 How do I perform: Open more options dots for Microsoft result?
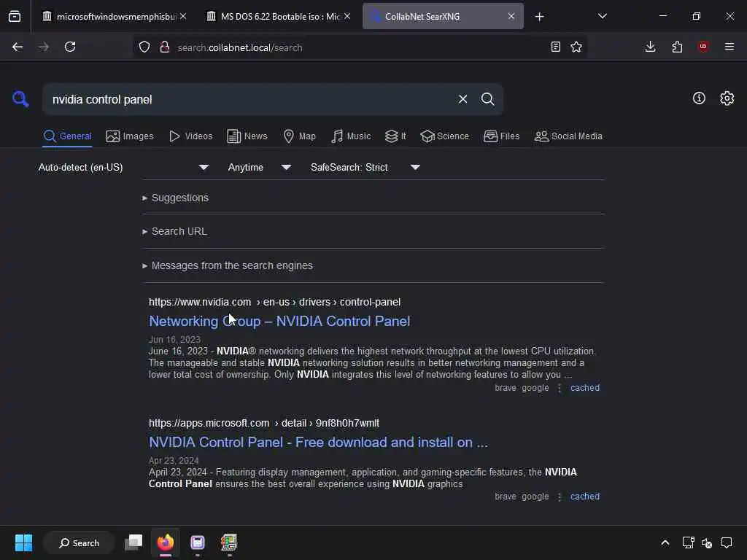pos(560,497)
